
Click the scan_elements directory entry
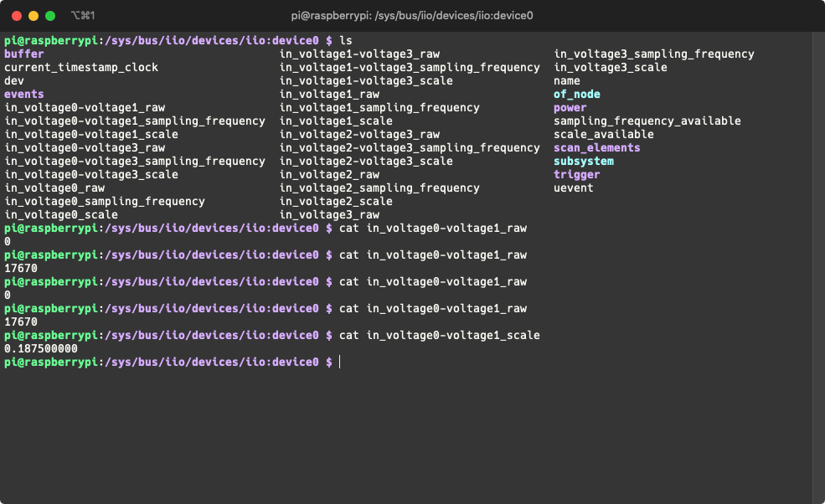coord(596,148)
